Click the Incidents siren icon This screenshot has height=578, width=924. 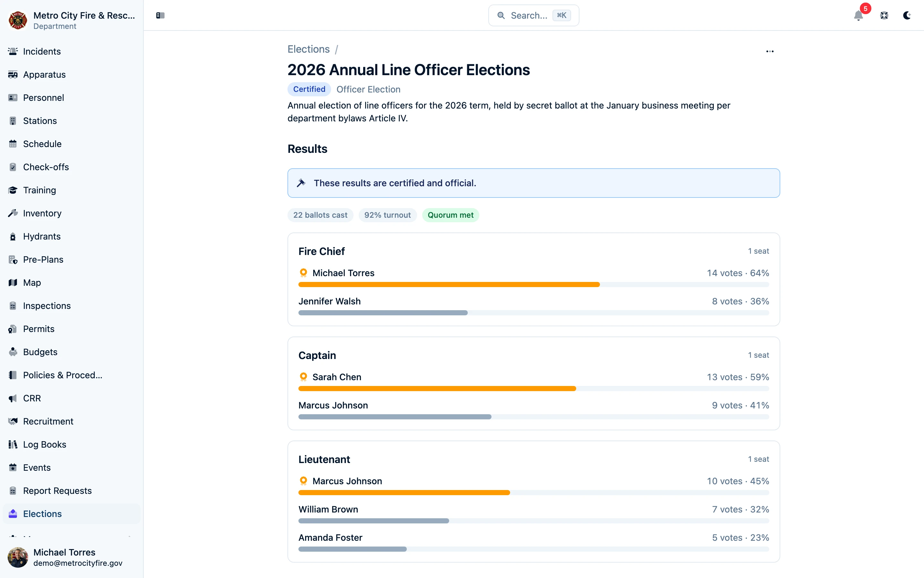point(13,51)
